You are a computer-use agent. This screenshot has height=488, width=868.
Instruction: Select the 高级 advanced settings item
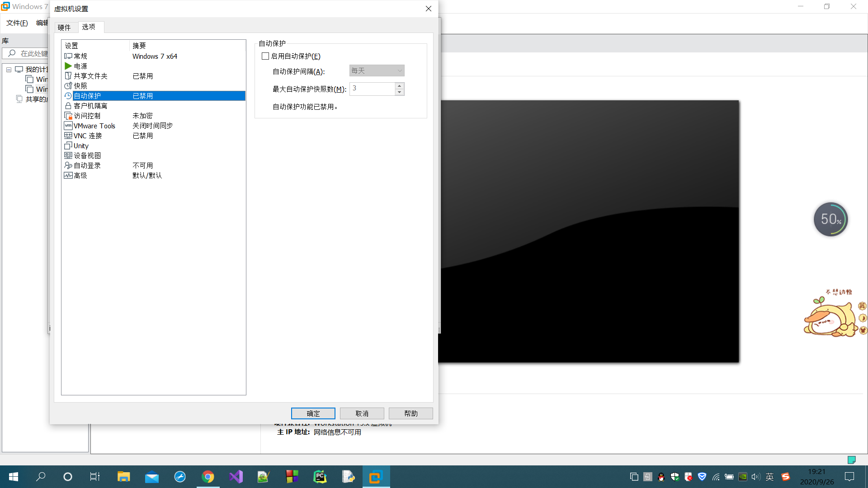(x=80, y=175)
